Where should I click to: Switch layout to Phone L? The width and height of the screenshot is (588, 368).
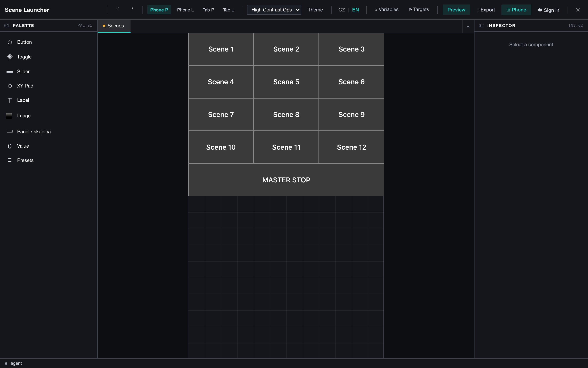click(x=185, y=10)
